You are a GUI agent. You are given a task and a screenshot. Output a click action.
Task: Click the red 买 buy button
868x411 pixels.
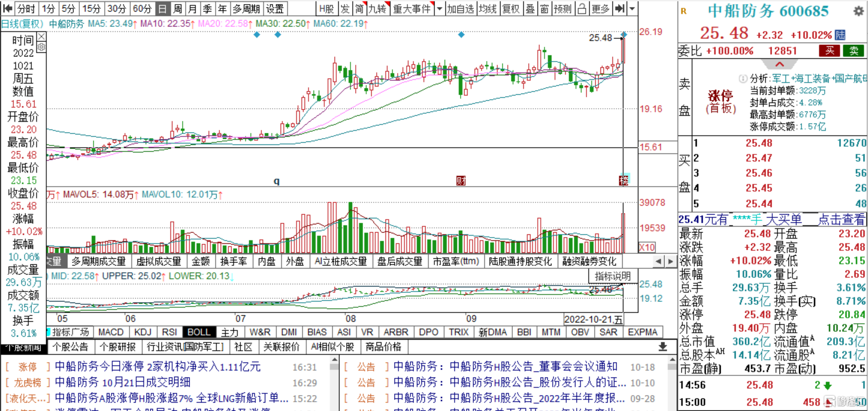pos(830,50)
